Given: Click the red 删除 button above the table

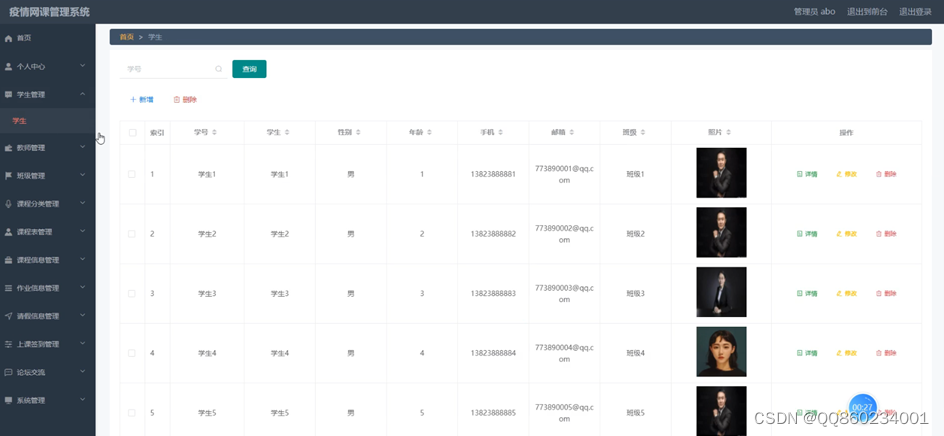Looking at the screenshot, I should (185, 100).
